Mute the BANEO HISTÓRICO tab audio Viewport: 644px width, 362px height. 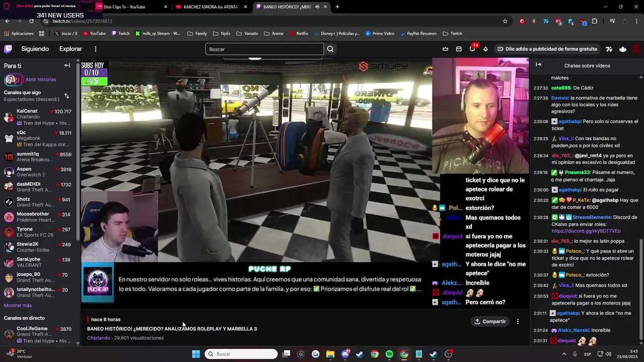pyautogui.click(x=317, y=7)
